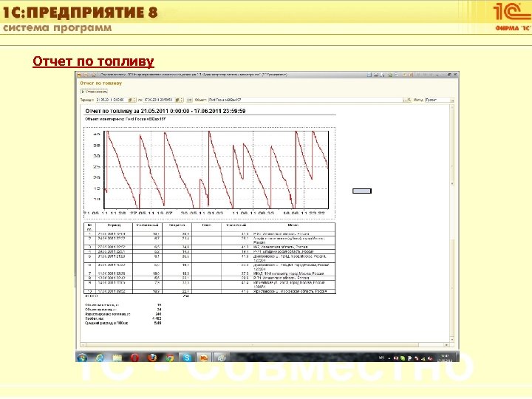Show hidden system tray icons
Viewport: 532px width, 399px height.
click(x=389, y=358)
